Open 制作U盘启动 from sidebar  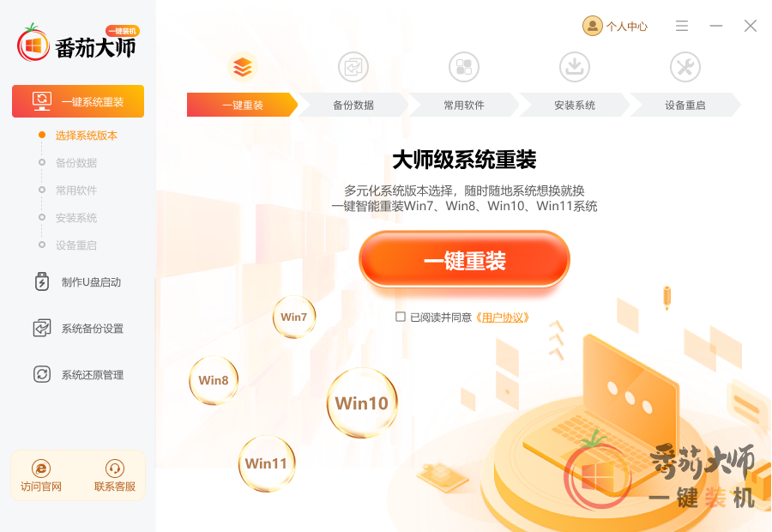78,281
